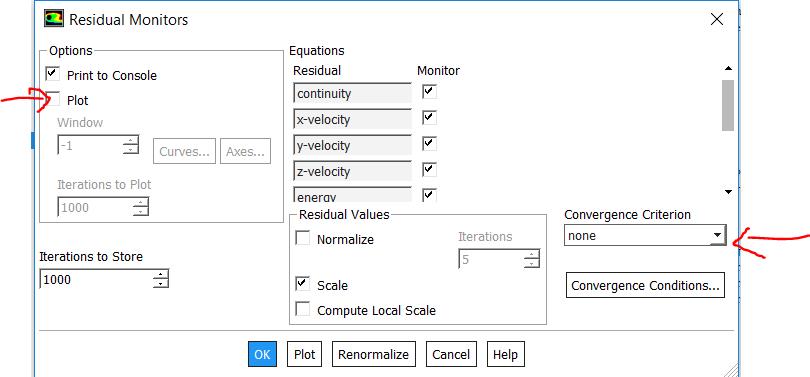This screenshot has width=810, height=377.
Task: Open Help for Residual Monitors
Action: point(505,354)
